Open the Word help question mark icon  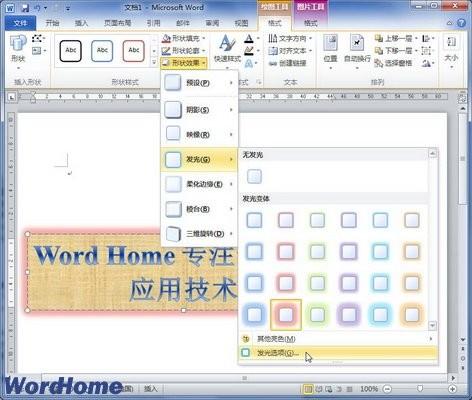point(461,23)
